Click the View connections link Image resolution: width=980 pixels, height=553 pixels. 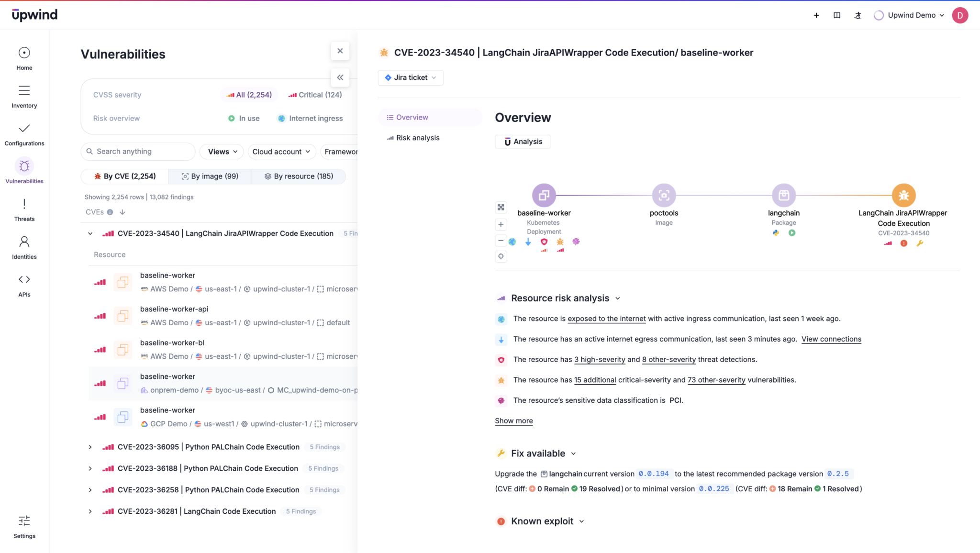click(x=831, y=339)
